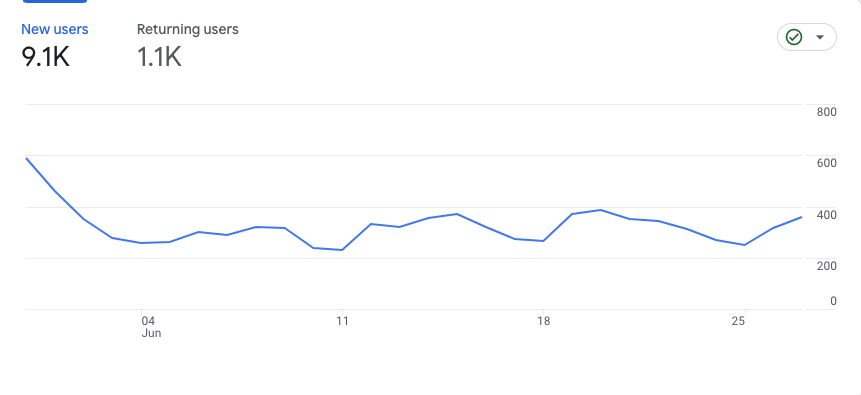The width and height of the screenshot is (861, 395).
Task: Select the New users metric tab
Action: pos(55,29)
